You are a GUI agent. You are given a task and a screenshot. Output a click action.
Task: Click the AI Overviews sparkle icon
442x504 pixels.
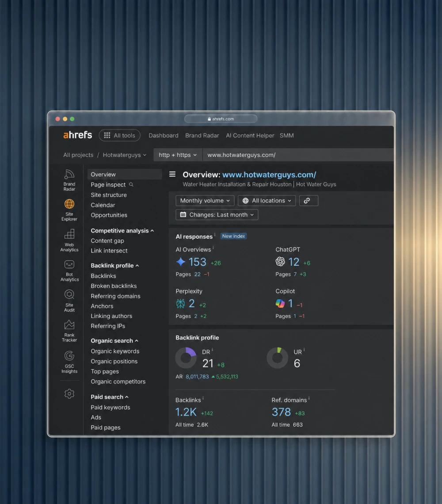(181, 262)
